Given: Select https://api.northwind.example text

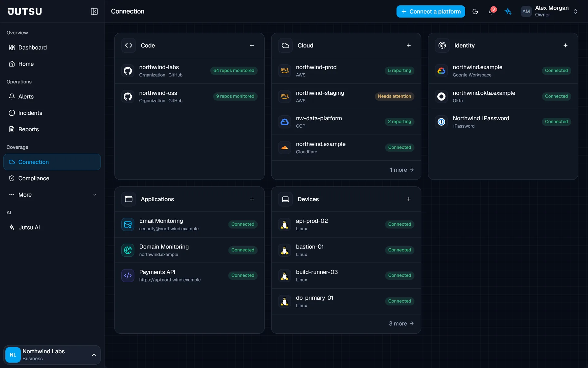Looking at the screenshot, I should pos(170,280).
